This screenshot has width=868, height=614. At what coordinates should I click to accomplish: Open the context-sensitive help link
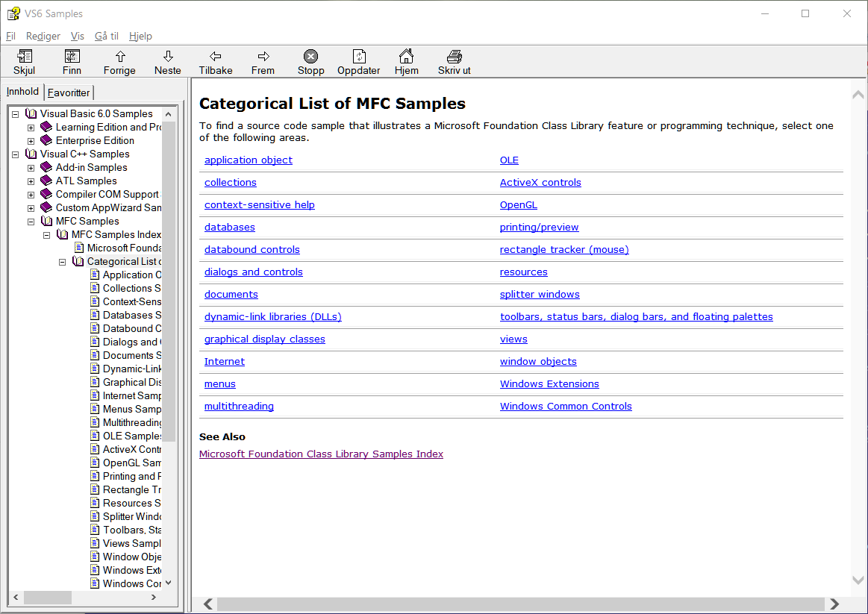[x=260, y=204]
